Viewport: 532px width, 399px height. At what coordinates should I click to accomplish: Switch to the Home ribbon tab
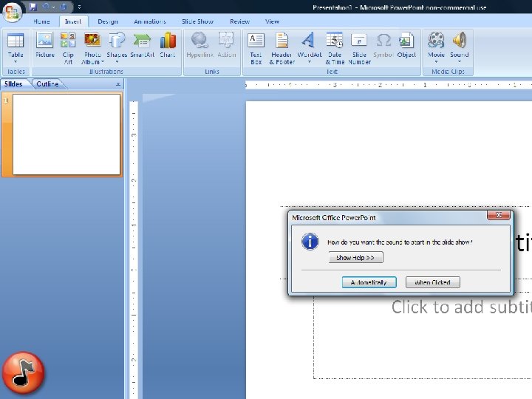pos(41,21)
